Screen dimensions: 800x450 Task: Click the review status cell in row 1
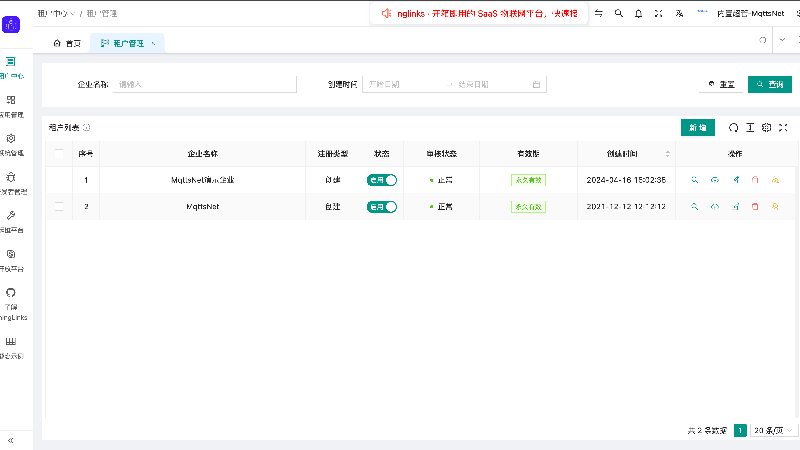click(441, 180)
